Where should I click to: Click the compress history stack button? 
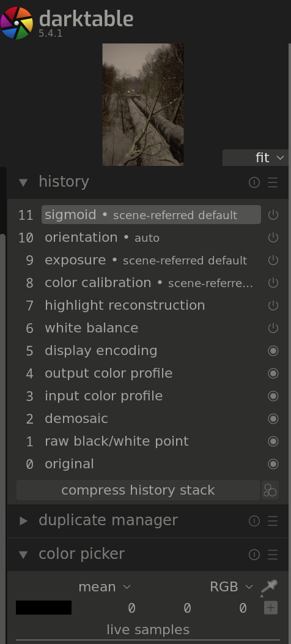coord(138,490)
